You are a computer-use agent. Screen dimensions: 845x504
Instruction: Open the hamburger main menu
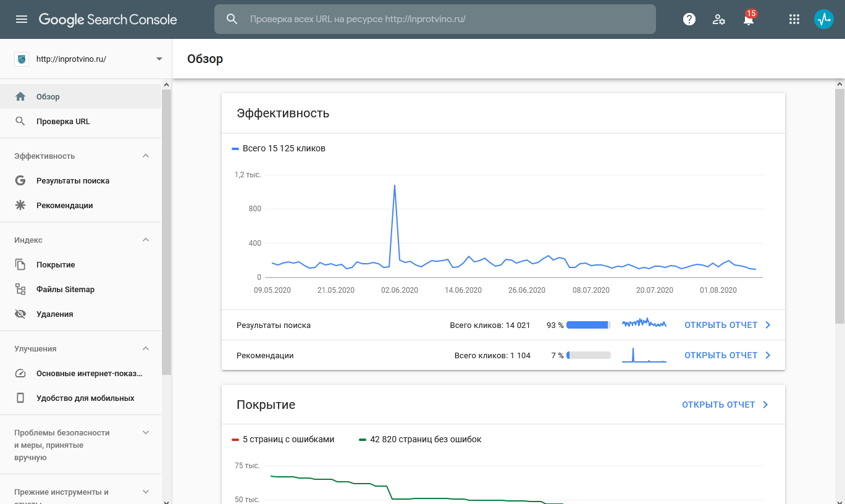22,19
